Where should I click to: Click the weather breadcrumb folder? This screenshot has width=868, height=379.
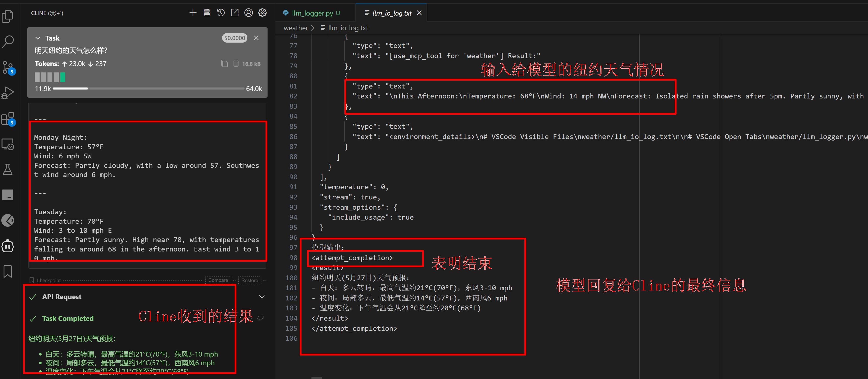296,28
